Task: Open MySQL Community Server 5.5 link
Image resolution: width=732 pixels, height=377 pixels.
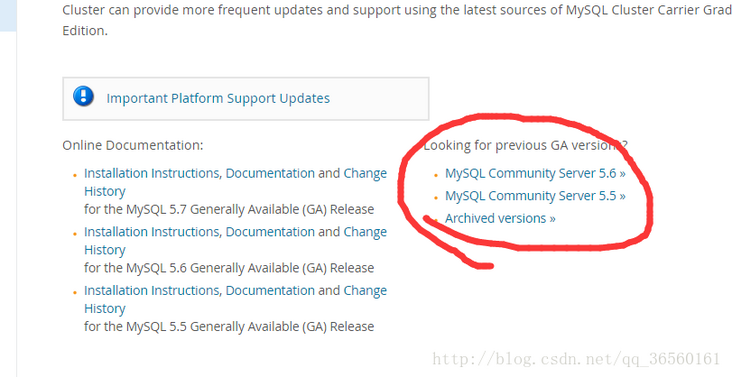Action: [535, 195]
